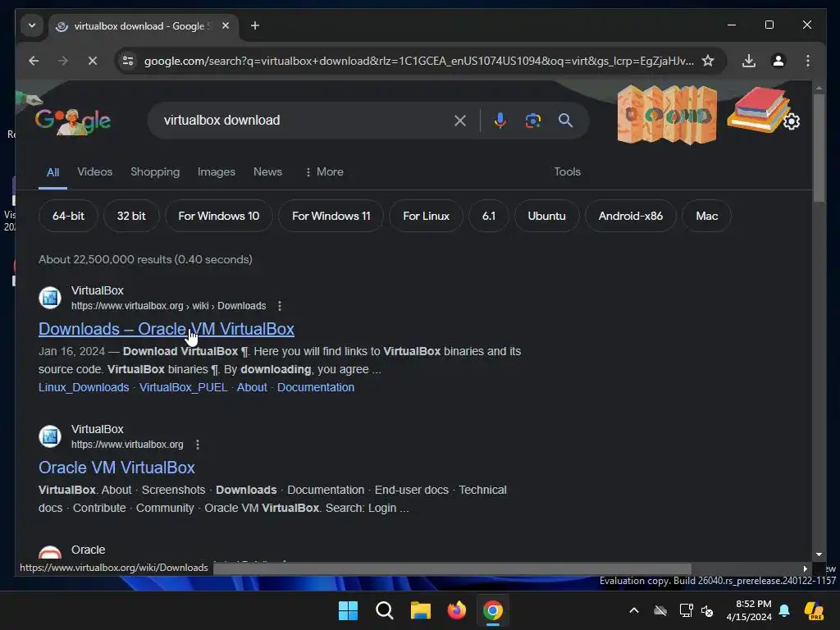Image resolution: width=840 pixels, height=630 pixels.
Task: Filter by For Linux chip
Action: click(x=426, y=216)
